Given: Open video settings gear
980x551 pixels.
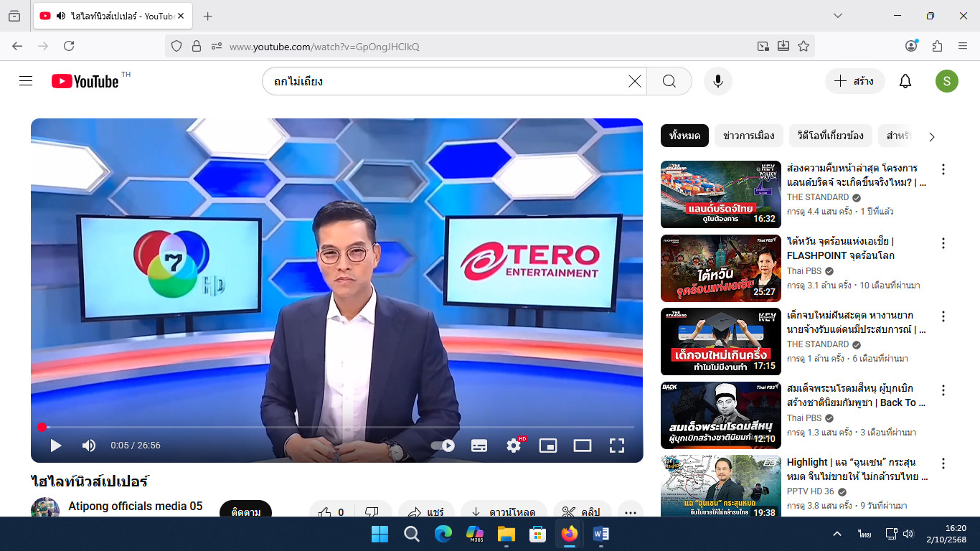Looking at the screenshot, I should 514,446.
